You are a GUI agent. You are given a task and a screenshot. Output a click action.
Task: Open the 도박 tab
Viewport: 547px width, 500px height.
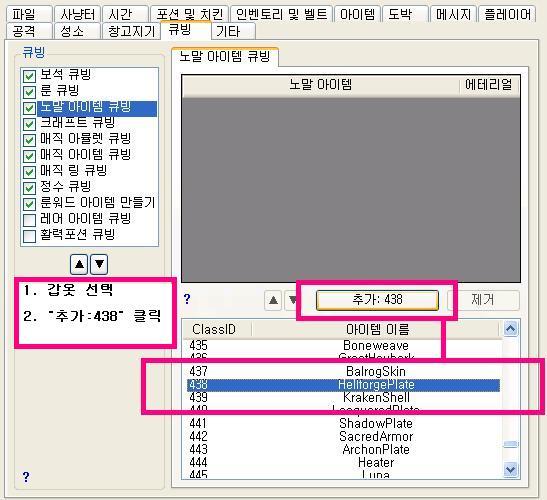(x=405, y=14)
